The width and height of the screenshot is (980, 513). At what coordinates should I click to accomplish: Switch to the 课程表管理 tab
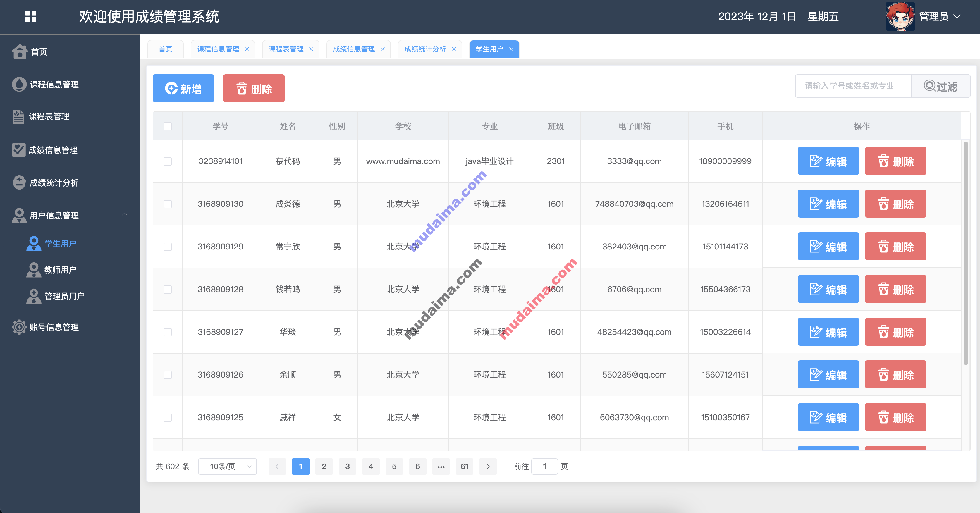(x=286, y=49)
